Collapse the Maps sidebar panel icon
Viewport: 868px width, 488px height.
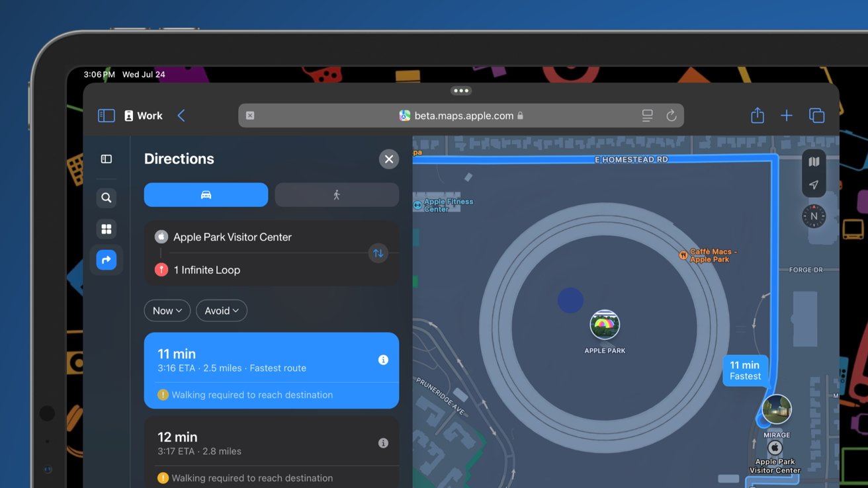(107, 159)
